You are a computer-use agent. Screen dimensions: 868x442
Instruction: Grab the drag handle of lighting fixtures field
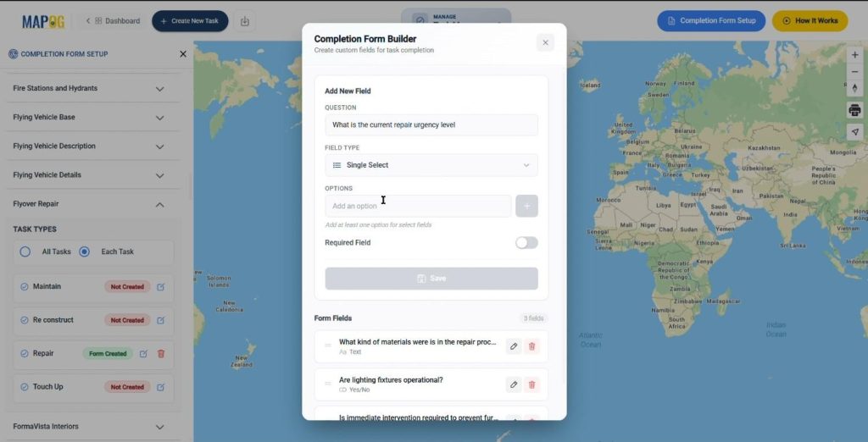pyautogui.click(x=328, y=384)
